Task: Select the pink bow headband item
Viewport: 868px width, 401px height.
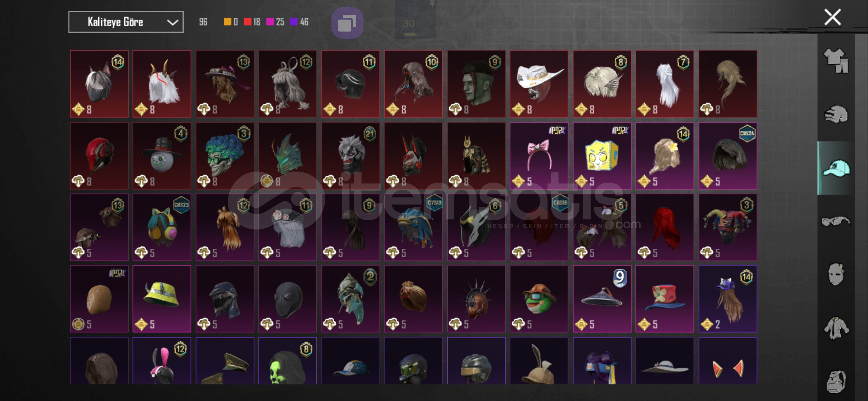Action: 539,156
